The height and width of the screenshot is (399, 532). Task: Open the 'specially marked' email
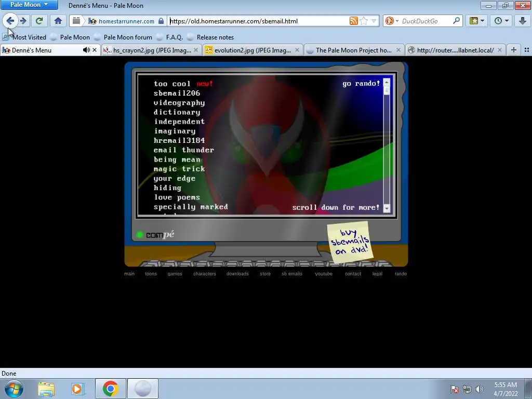(191, 207)
